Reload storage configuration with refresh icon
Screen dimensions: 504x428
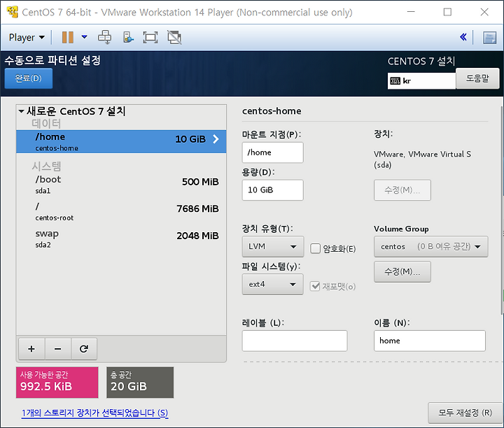(x=84, y=349)
